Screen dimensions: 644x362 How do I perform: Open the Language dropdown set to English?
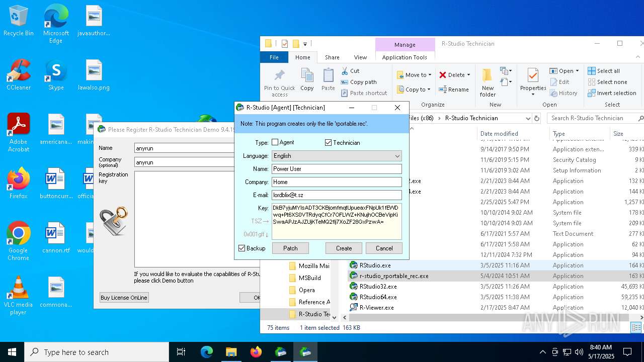pyautogui.click(x=337, y=156)
